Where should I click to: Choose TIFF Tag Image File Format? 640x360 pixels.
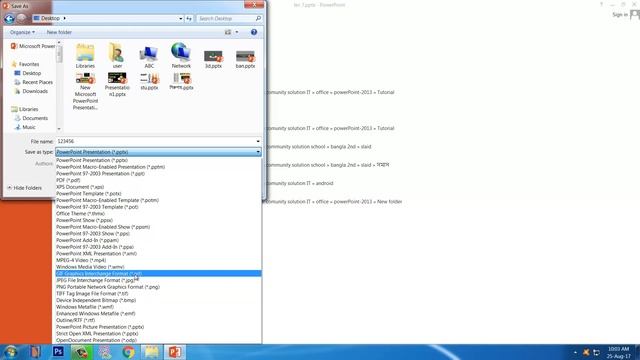click(x=158, y=293)
